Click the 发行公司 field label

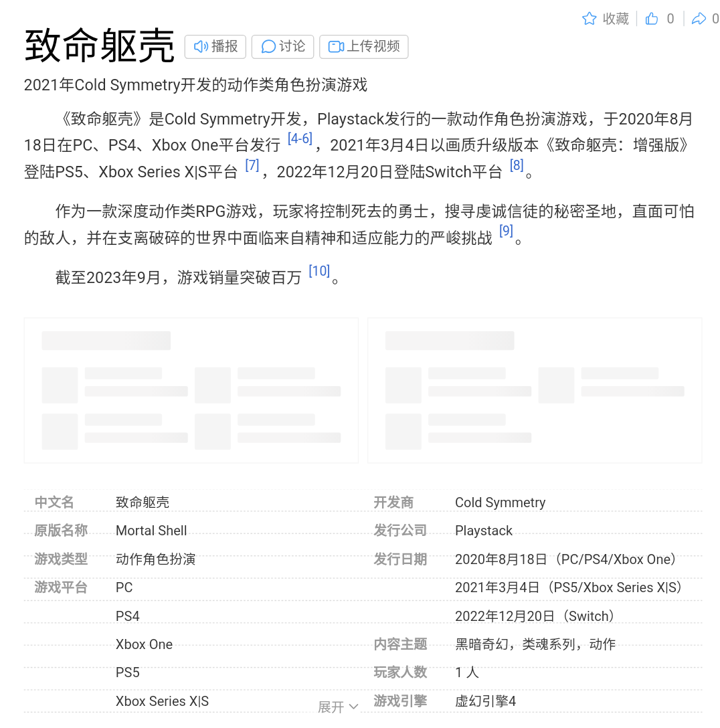tap(400, 530)
